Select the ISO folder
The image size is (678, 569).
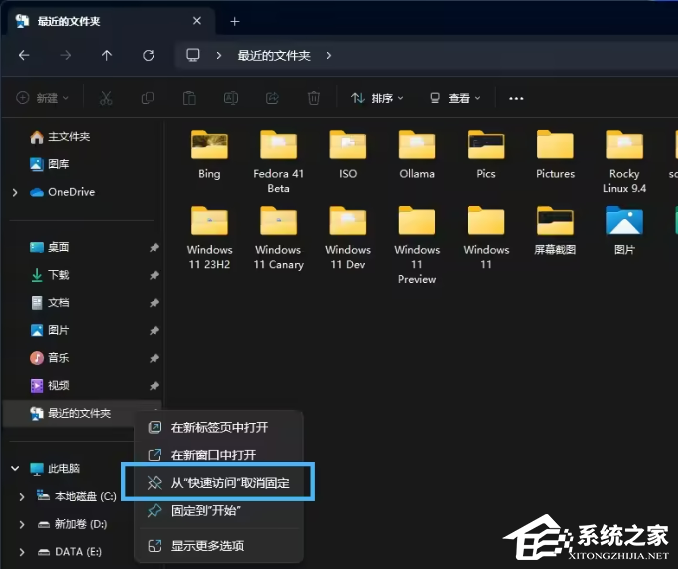pyautogui.click(x=348, y=155)
